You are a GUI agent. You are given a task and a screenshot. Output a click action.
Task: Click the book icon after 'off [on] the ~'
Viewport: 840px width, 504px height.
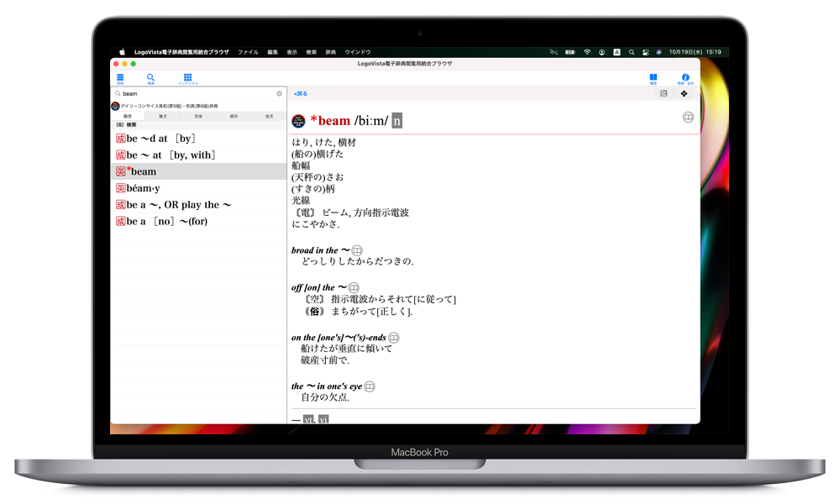pos(354,287)
